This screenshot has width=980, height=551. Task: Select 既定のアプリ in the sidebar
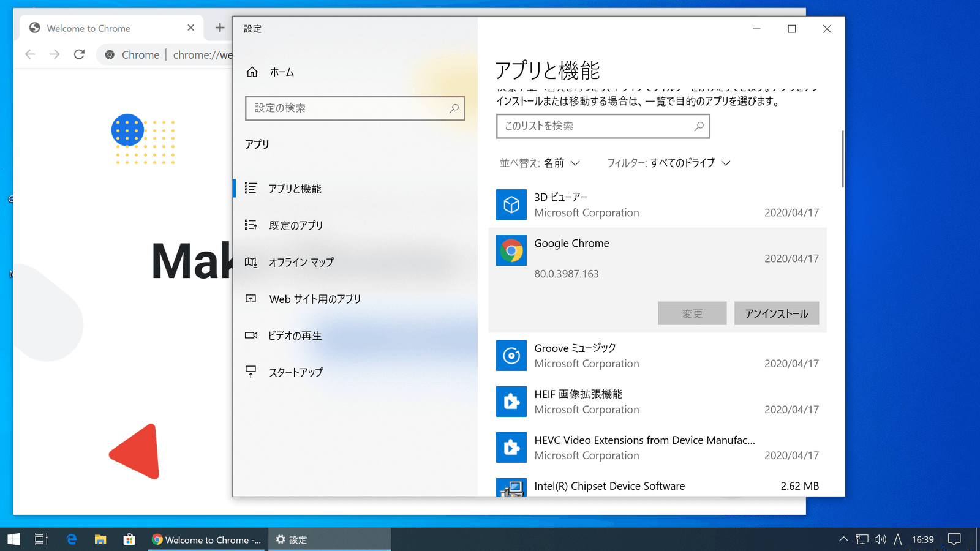(296, 225)
